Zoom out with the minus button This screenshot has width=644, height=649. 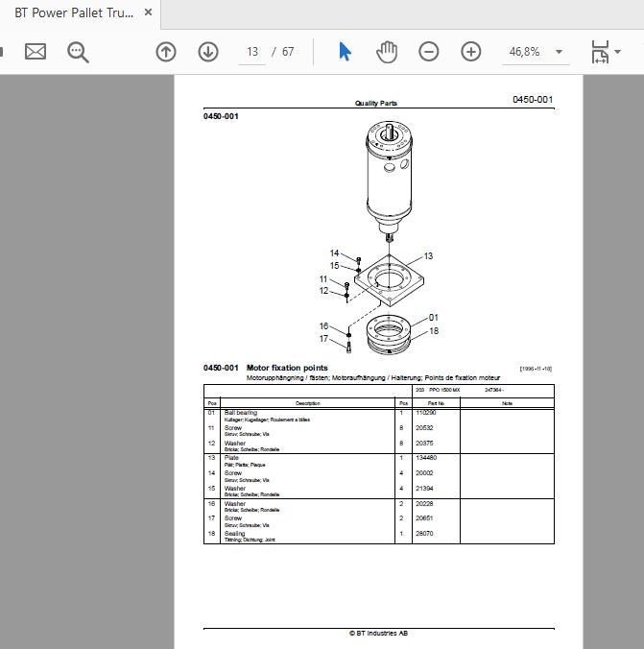point(428,52)
